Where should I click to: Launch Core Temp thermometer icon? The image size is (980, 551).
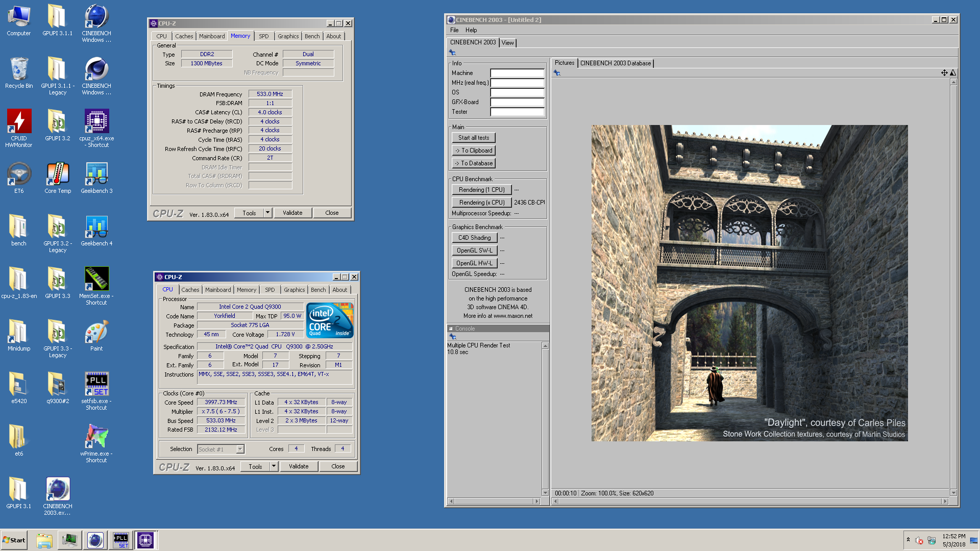(58, 178)
